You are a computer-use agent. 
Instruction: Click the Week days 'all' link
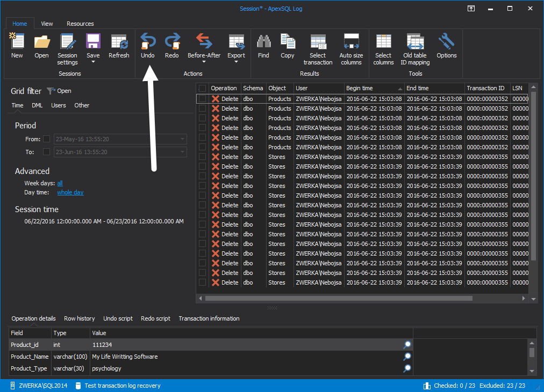pyautogui.click(x=60, y=183)
